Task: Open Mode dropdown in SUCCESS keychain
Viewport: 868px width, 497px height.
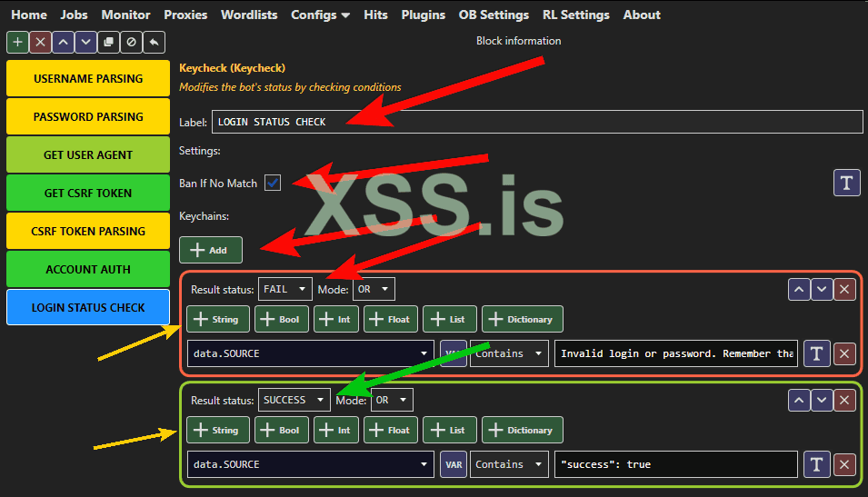Action: pos(392,400)
